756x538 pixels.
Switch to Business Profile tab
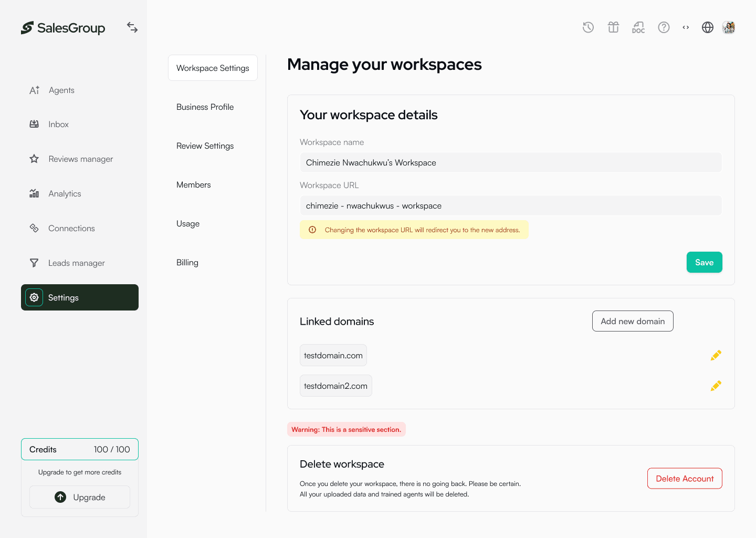point(205,107)
